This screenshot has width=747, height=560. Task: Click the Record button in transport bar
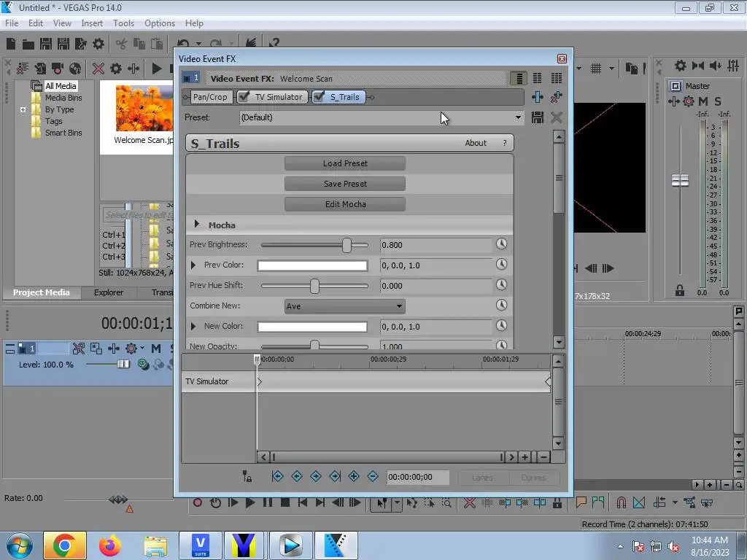tap(197, 503)
